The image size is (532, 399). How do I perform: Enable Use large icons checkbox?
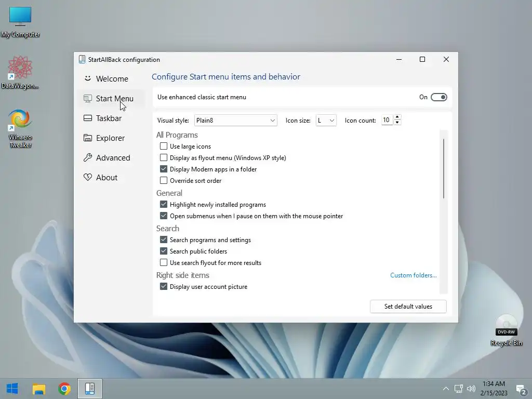click(164, 146)
